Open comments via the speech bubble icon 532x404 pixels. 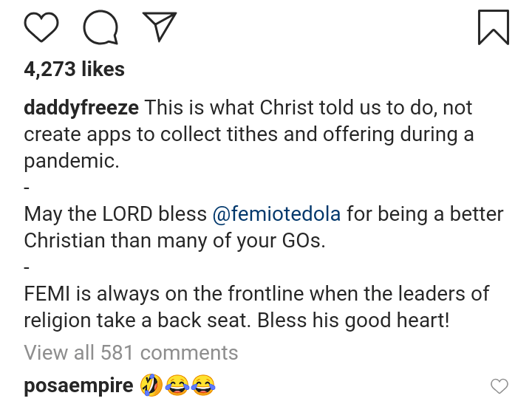100,28
